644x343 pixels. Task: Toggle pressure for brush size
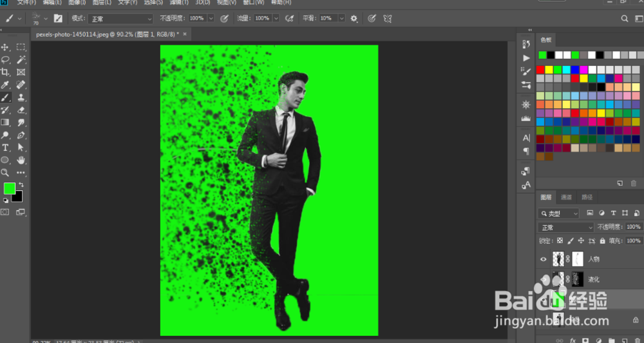coord(372,19)
